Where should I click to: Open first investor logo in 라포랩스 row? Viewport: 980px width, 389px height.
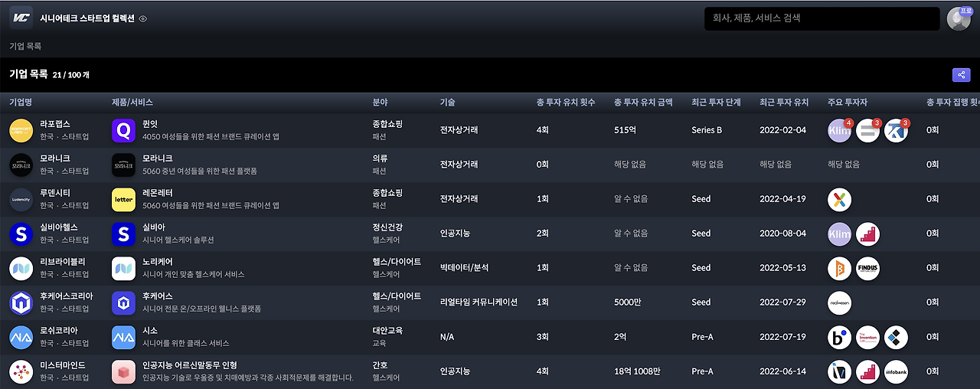pos(840,131)
